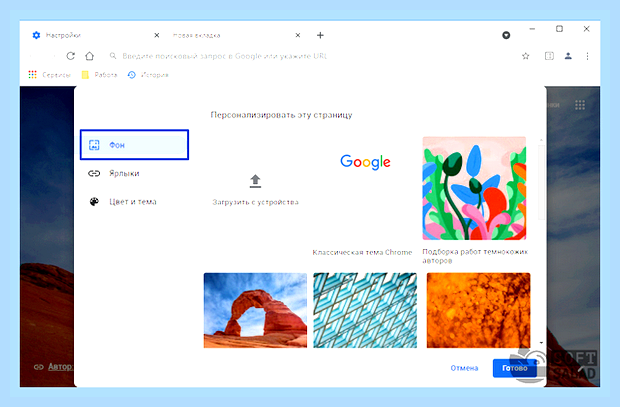Open the Chrome three-dot menu

[x=587, y=56]
